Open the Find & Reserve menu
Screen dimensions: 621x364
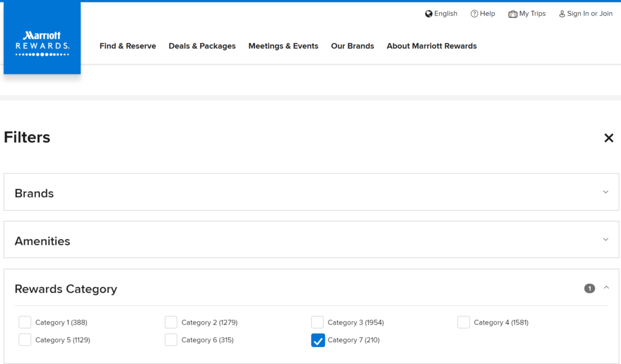click(x=127, y=46)
